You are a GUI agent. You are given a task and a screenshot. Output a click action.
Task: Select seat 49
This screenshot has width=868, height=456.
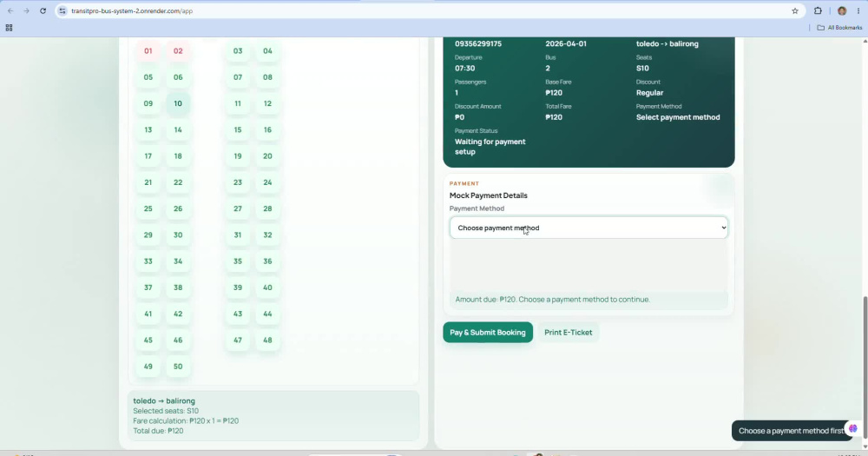tap(148, 367)
